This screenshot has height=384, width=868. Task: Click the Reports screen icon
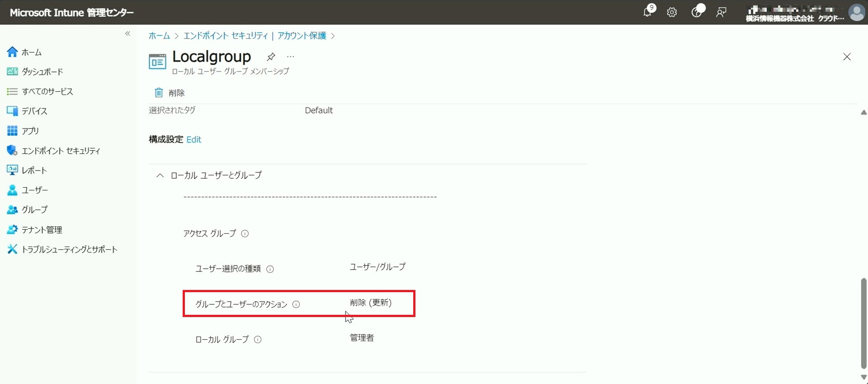click(12, 170)
